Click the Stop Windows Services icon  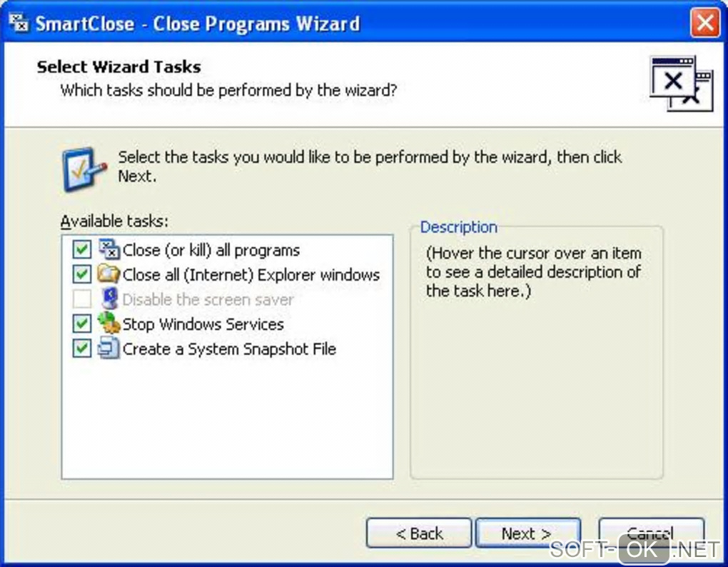108,323
